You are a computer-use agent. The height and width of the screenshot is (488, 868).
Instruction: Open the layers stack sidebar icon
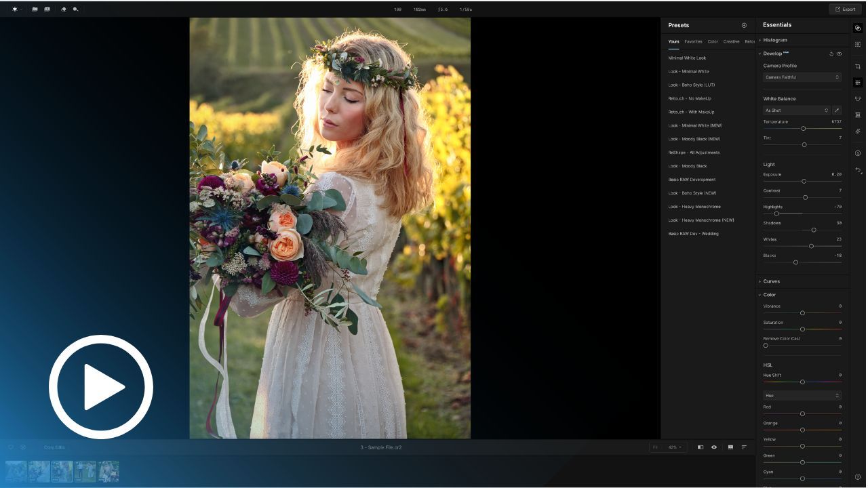coord(858,115)
